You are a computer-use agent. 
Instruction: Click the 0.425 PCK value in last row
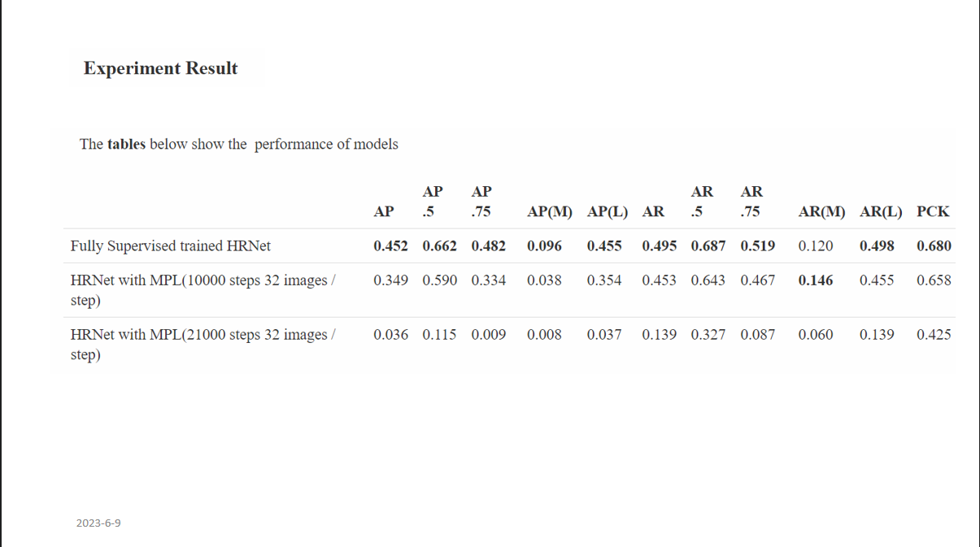point(934,334)
